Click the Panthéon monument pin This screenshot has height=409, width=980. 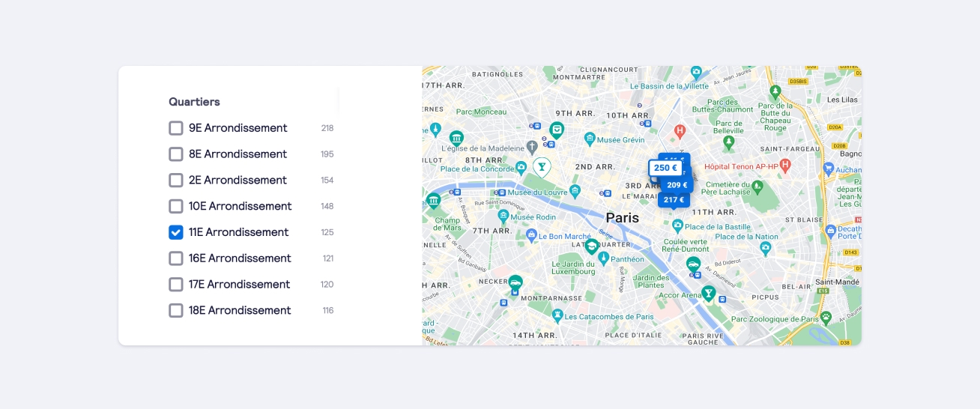click(x=603, y=258)
